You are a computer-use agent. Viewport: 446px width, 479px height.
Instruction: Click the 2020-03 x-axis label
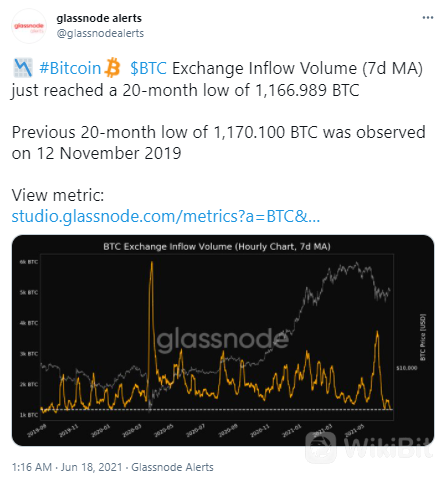tap(132, 430)
